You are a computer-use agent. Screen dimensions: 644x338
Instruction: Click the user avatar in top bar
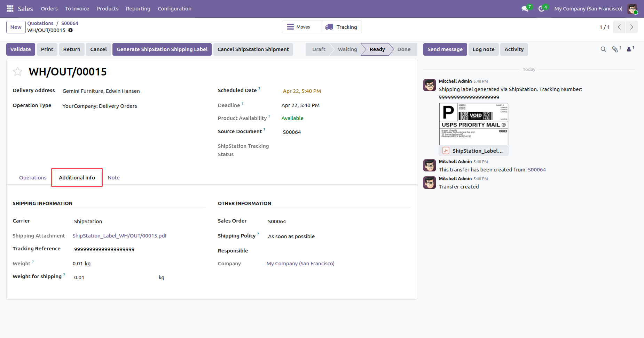pos(632,9)
